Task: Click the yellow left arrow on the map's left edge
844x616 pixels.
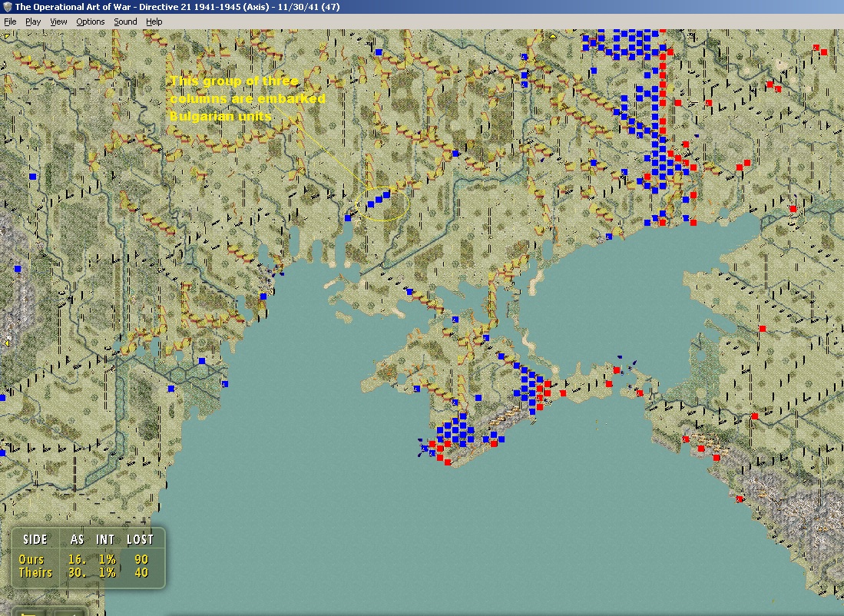Action: click(6, 343)
